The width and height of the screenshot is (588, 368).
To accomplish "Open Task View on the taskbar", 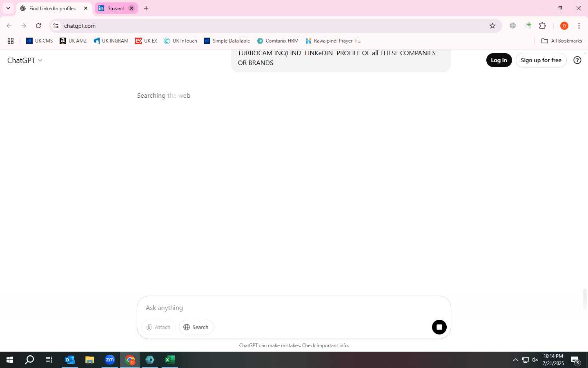I will (x=49, y=360).
